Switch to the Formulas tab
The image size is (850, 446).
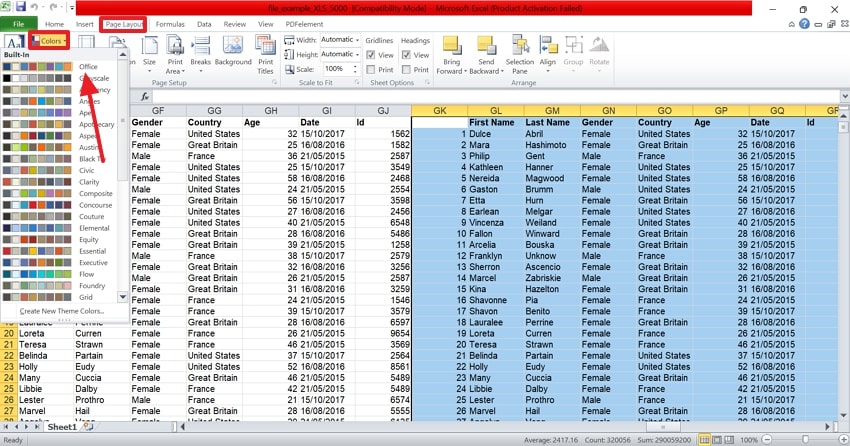170,24
